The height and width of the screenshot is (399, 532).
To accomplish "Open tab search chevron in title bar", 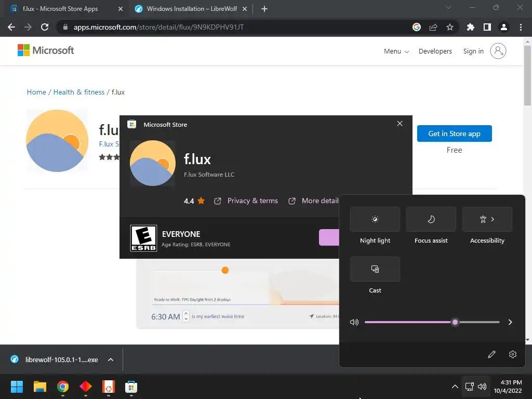I will (x=448, y=7).
